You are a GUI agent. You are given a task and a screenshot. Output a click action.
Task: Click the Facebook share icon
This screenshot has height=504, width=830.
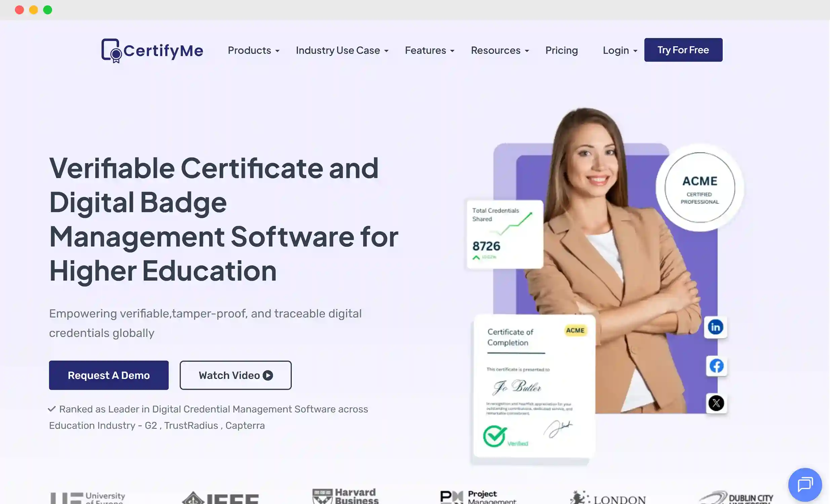click(x=716, y=366)
